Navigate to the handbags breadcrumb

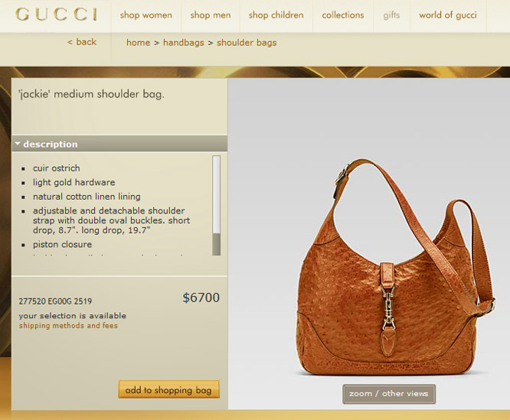click(x=184, y=43)
